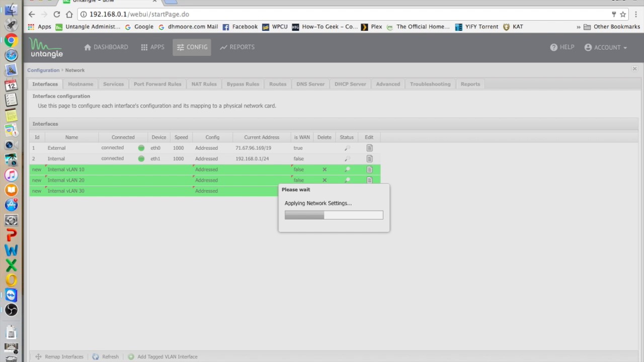Click the address bar URL
644x362 pixels.
[x=139, y=14]
